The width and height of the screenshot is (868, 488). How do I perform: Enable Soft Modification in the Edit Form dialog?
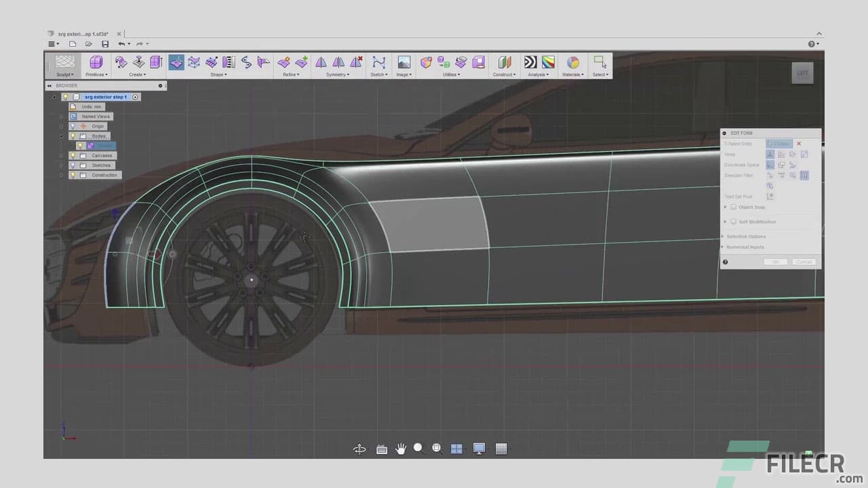tap(734, 222)
